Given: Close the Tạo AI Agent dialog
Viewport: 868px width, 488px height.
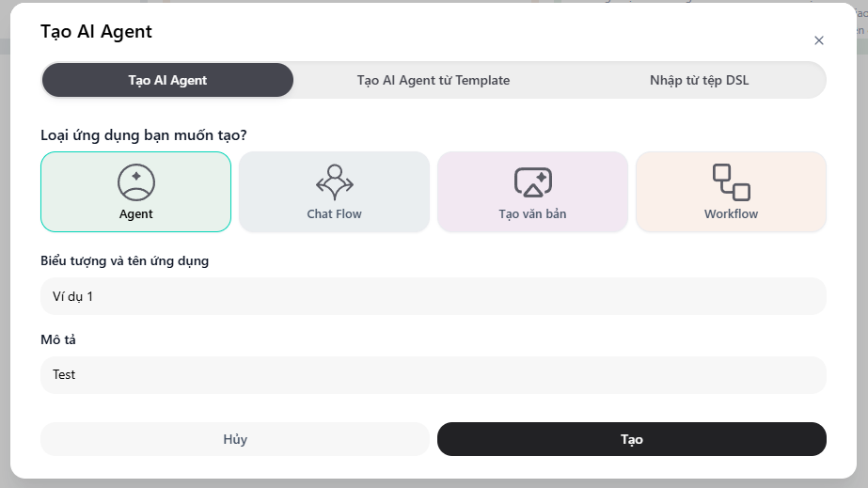Looking at the screenshot, I should (818, 40).
